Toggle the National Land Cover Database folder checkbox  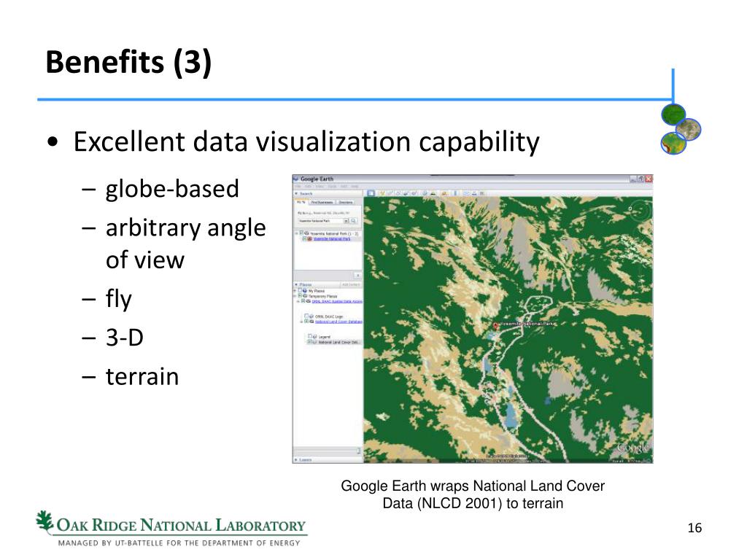tap(306, 321)
